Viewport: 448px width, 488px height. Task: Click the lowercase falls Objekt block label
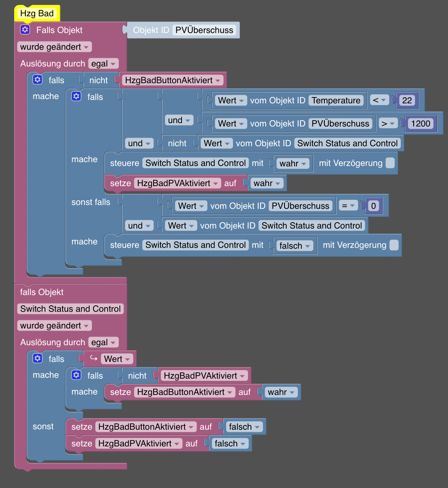click(42, 292)
